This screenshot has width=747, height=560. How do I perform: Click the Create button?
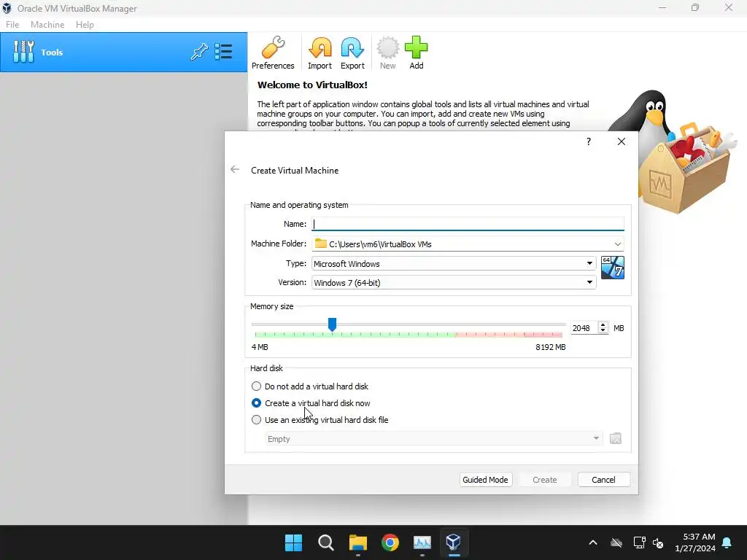pos(544,480)
